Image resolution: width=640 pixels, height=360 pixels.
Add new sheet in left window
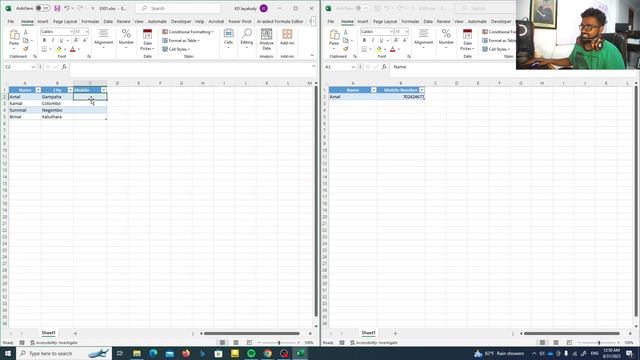76,333
